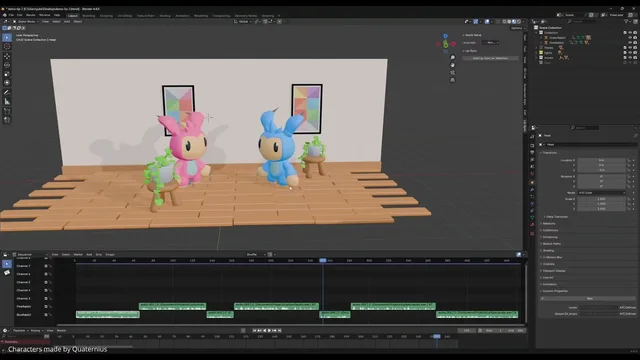The height and width of the screenshot is (360, 640).
Task: Select the Move tool
Action: (x=7, y=56)
